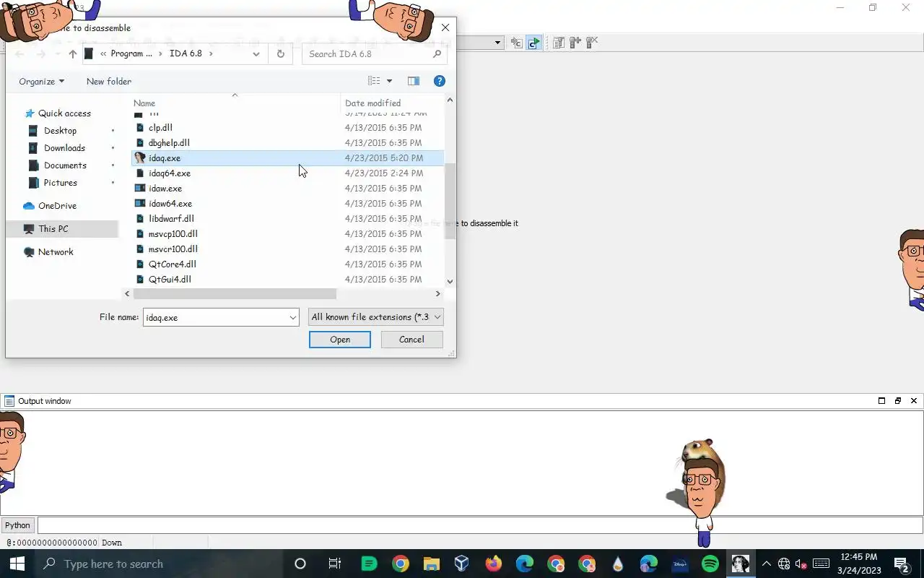Image resolution: width=924 pixels, height=578 pixels.
Task: Open the dialog Help icon
Action: pyautogui.click(x=440, y=82)
